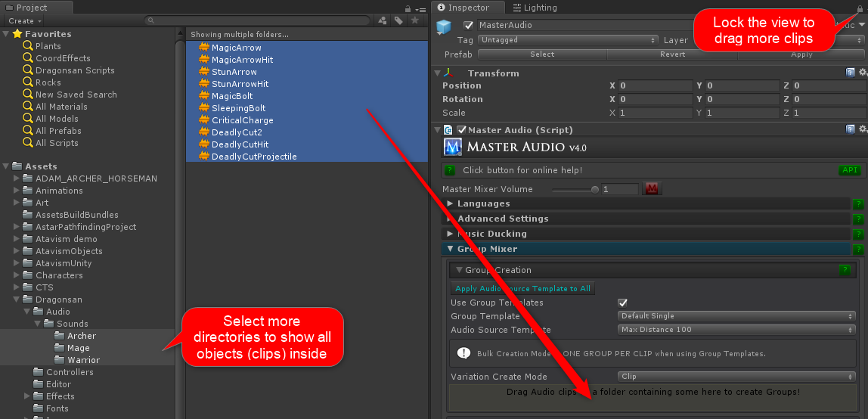868x419 pixels.
Task: Disable the Master Audio (Script) checkbox
Action: (x=462, y=130)
